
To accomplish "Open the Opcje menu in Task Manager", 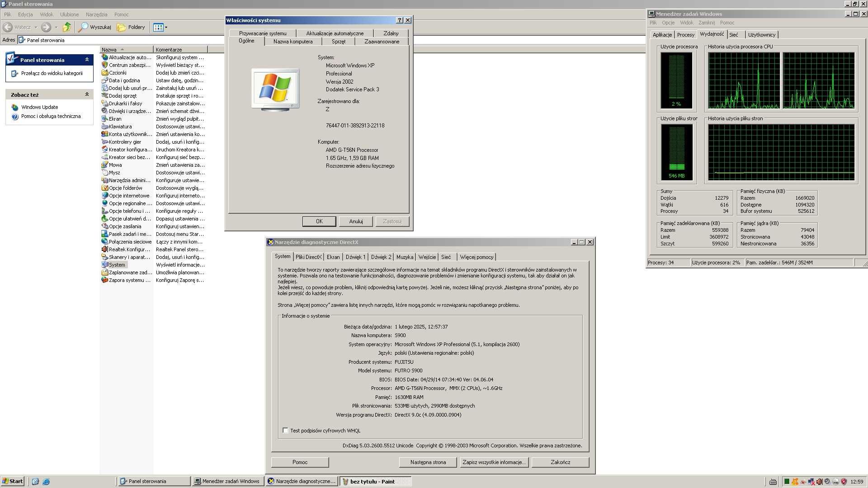I will click(x=668, y=23).
